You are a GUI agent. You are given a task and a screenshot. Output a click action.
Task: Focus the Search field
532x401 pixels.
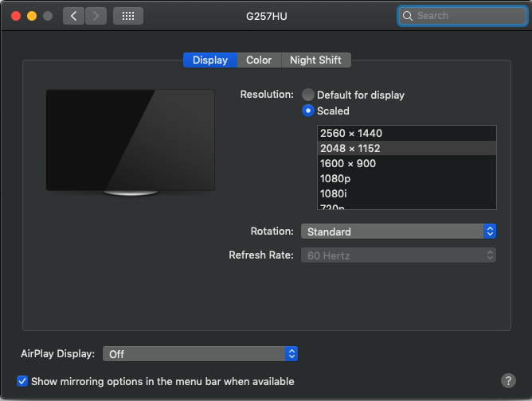pyautogui.click(x=462, y=16)
